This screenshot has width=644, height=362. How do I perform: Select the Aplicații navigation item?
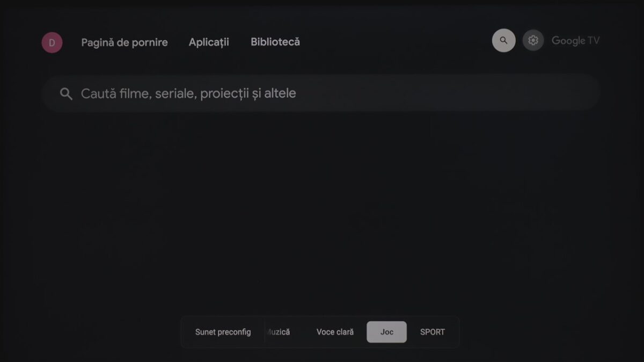click(x=209, y=42)
